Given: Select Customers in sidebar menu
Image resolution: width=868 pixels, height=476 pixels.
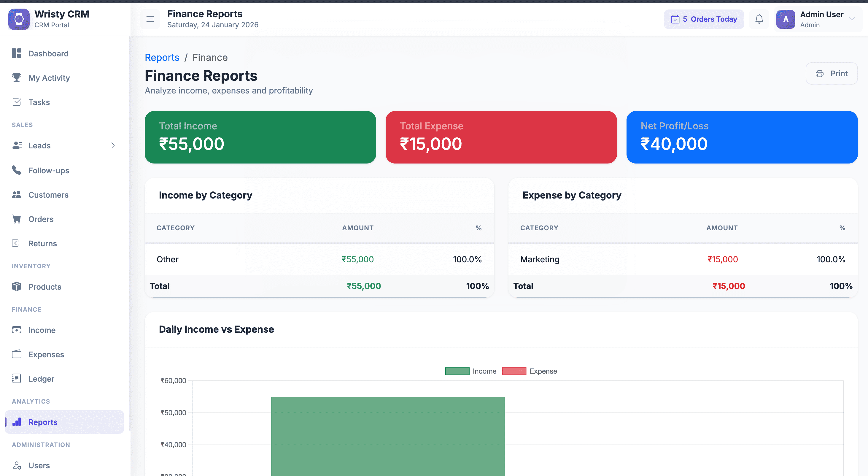Looking at the screenshot, I should (x=48, y=195).
